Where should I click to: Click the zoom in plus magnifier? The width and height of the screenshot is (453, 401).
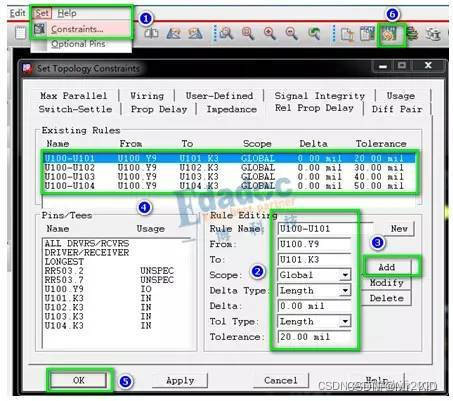pyautogui.click(x=270, y=33)
